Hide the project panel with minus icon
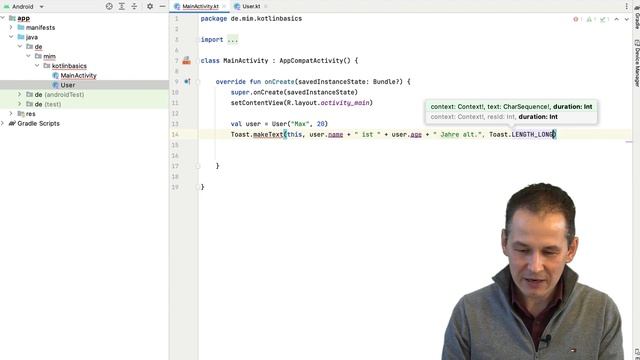This screenshot has height=360, width=640. point(162,7)
